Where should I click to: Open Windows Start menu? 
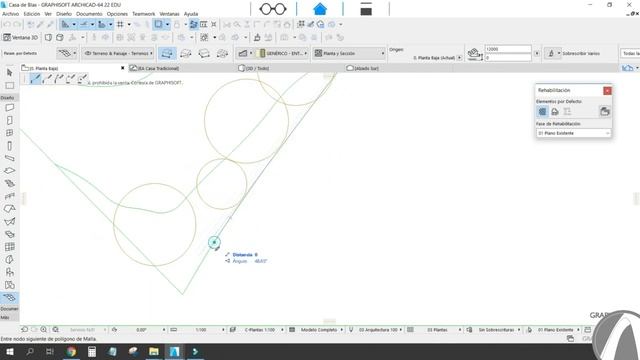click(x=9, y=351)
